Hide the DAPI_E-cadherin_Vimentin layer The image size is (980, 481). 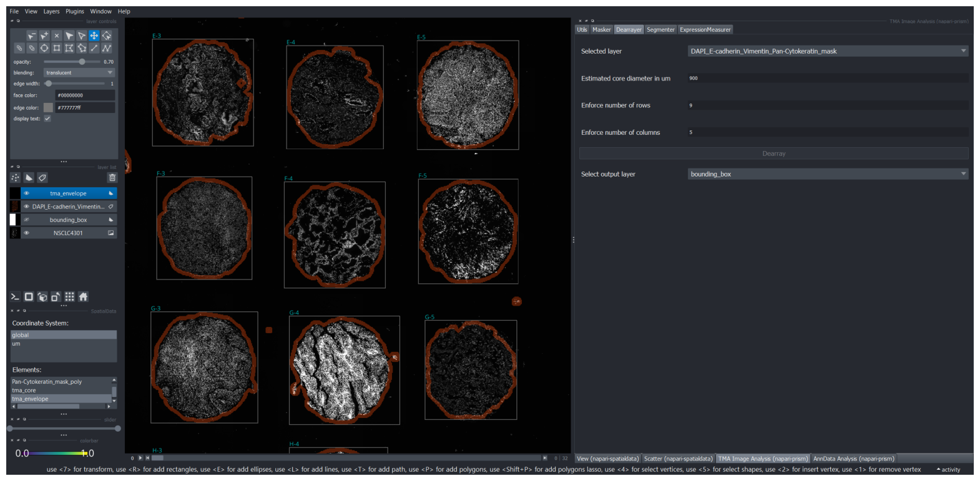click(26, 206)
